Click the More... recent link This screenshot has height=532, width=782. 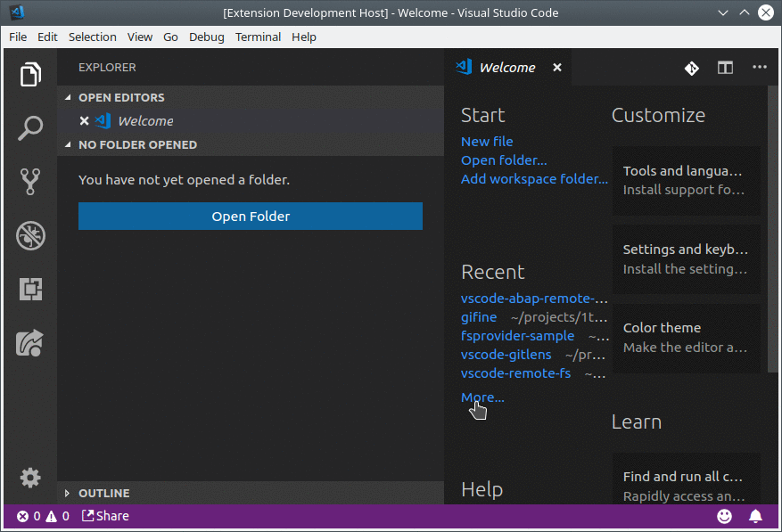(482, 397)
